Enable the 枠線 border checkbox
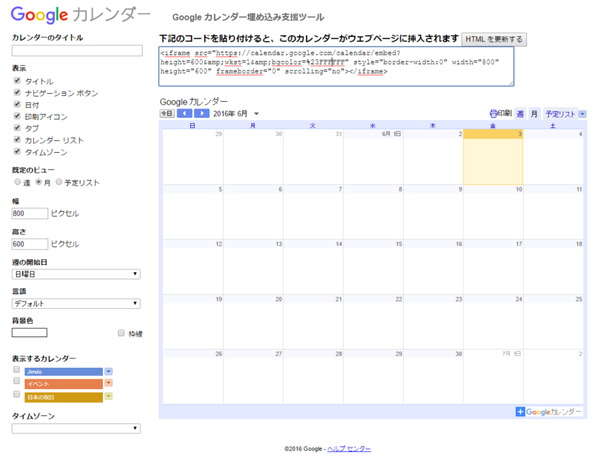 (x=121, y=333)
